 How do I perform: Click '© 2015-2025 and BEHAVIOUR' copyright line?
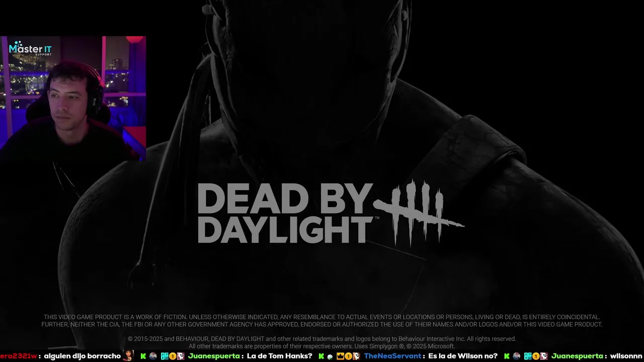322,339
